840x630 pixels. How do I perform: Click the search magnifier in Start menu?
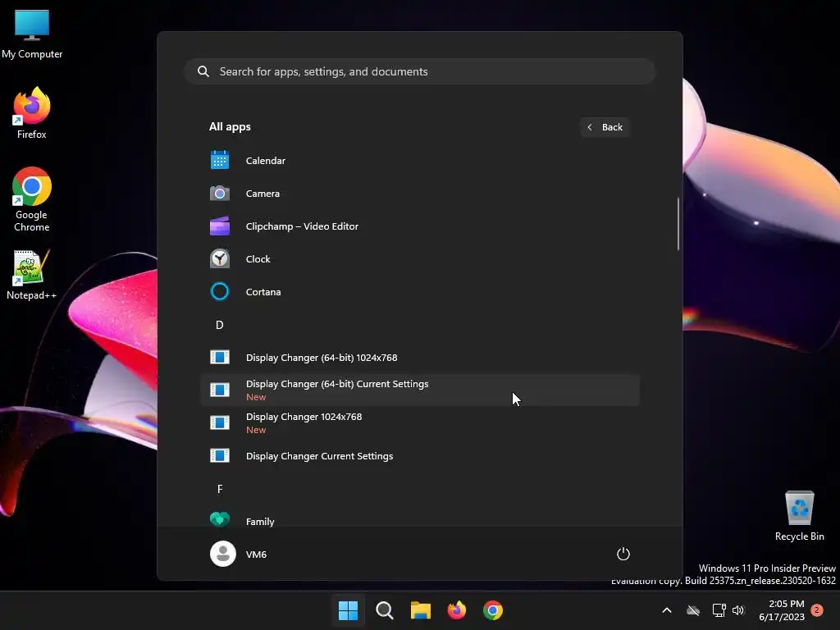pos(203,71)
